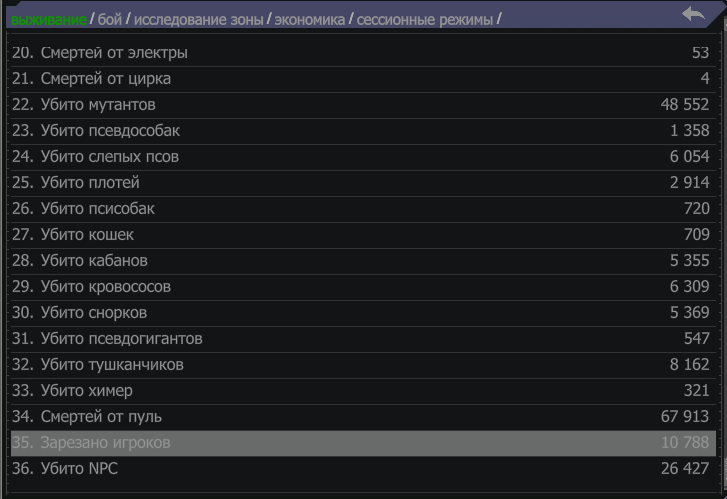Select the Убито псевдогигантов row
Viewport: 727px width, 499px height.
tap(363, 339)
